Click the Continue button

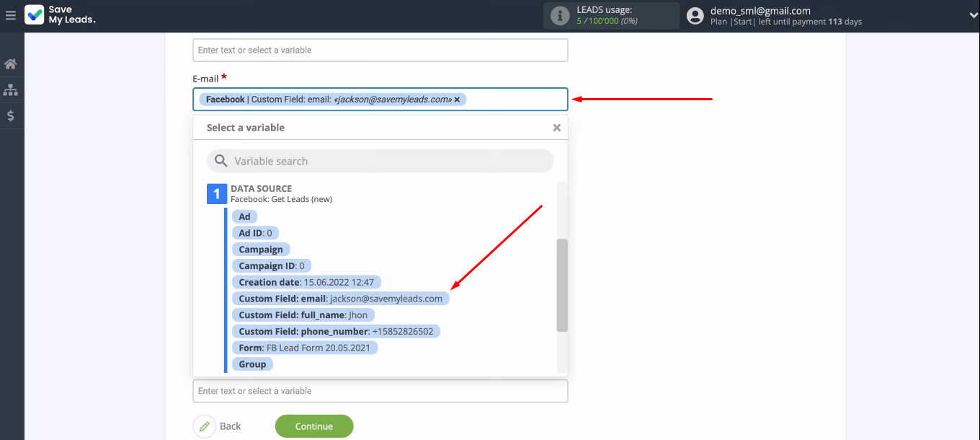click(314, 426)
